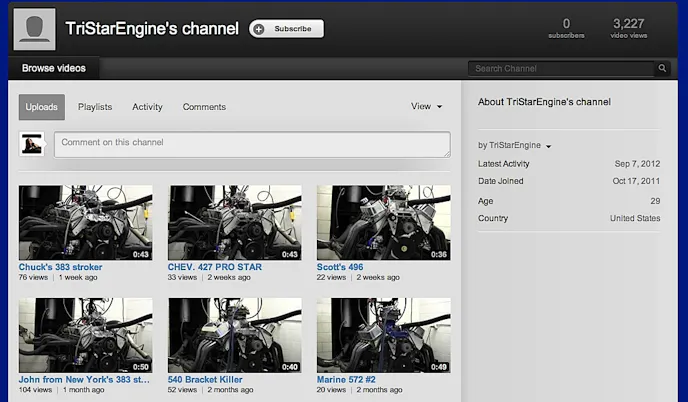Subscribe to TriStarEngine's channel
Viewport: 688px width, 402px height.
pyautogui.click(x=286, y=29)
